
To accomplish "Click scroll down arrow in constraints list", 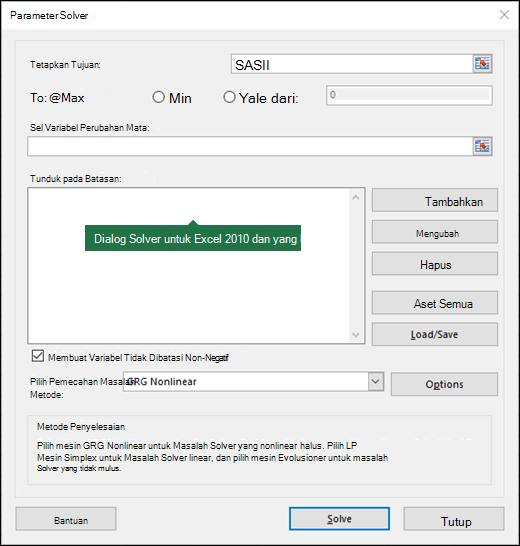I will click(x=356, y=335).
